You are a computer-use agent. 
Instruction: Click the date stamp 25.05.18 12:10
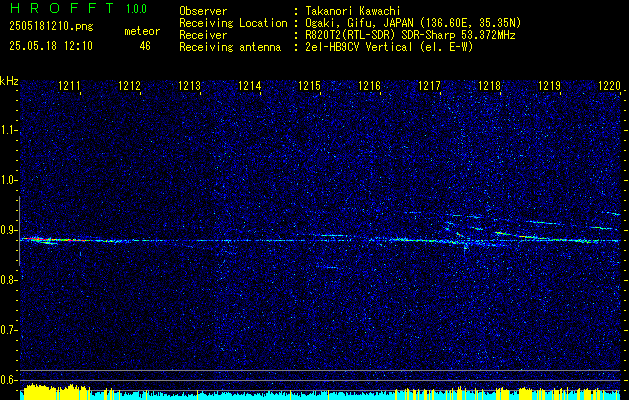(x=51, y=46)
